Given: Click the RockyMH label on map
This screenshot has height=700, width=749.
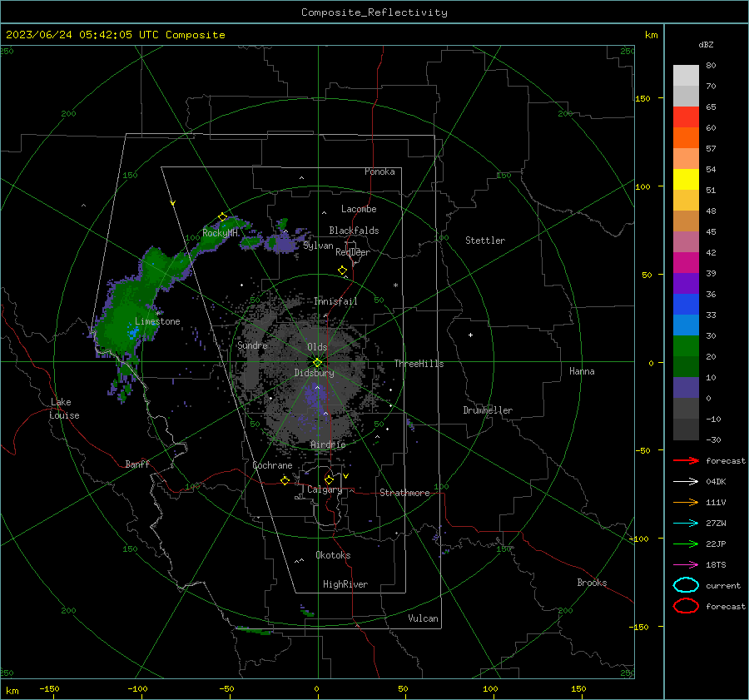Looking at the screenshot, I should [221, 233].
